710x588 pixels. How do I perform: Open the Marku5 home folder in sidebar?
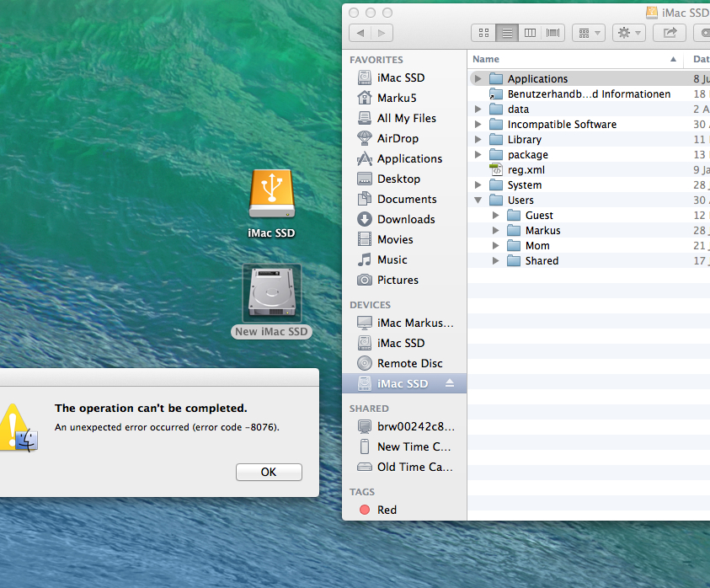404,98
